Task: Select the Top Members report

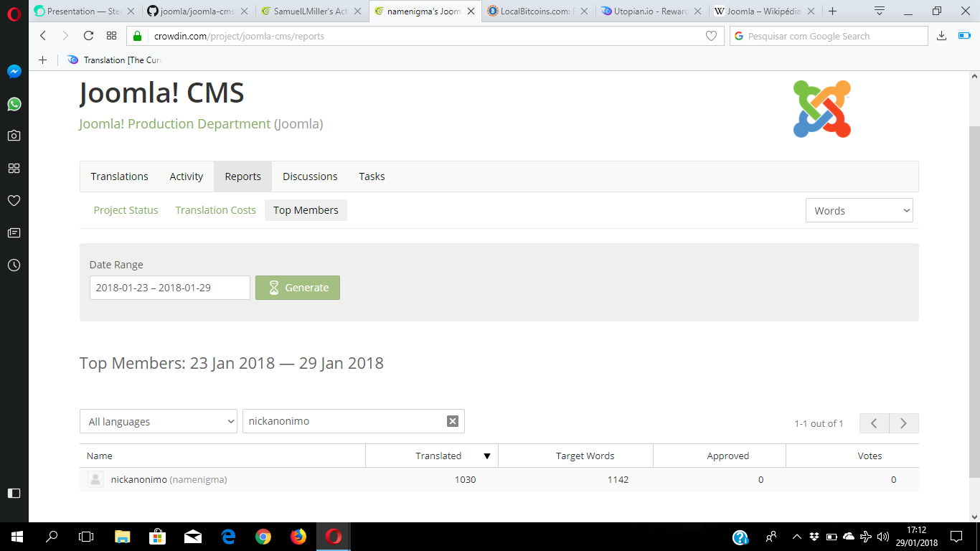Action: click(306, 210)
